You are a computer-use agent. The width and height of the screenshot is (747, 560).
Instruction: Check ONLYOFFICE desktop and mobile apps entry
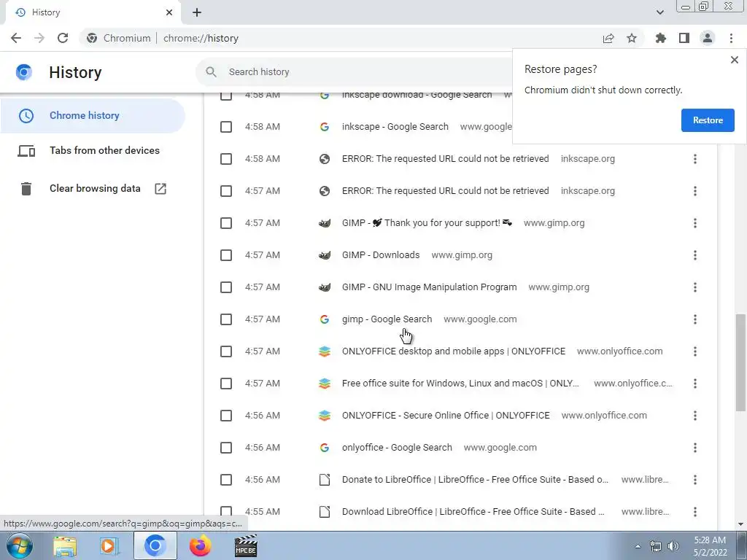point(226,351)
